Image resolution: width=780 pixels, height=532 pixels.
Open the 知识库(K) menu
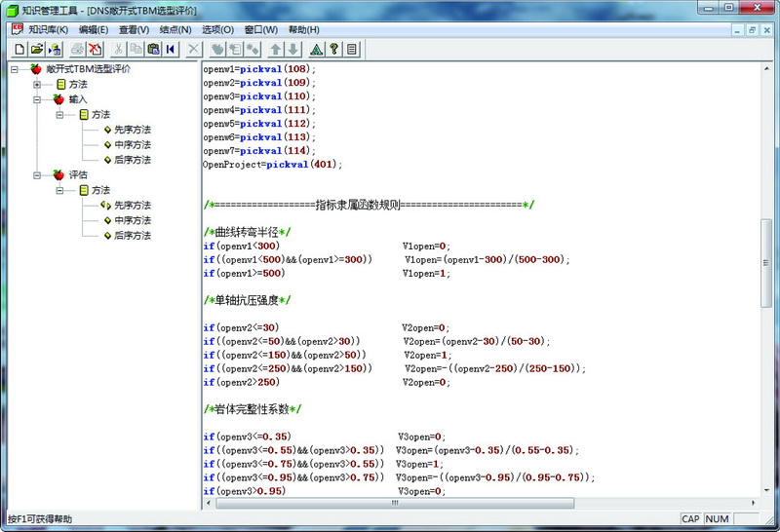48,30
